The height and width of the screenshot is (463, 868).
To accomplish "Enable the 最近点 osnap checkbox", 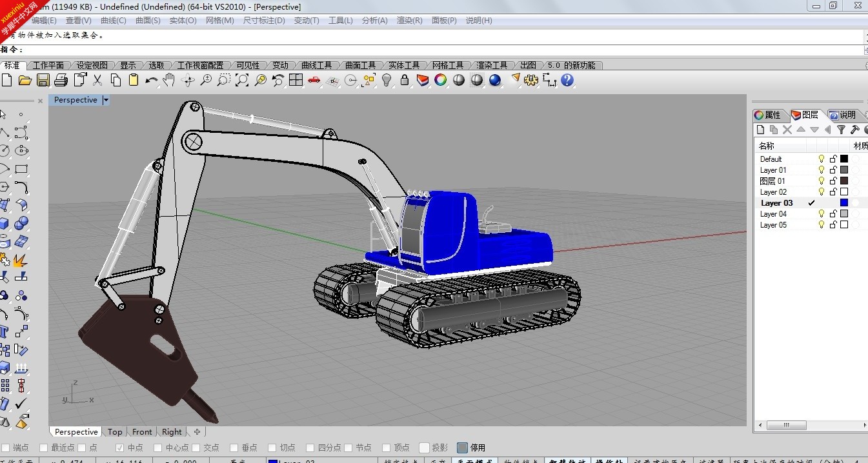I will (x=44, y=448).
